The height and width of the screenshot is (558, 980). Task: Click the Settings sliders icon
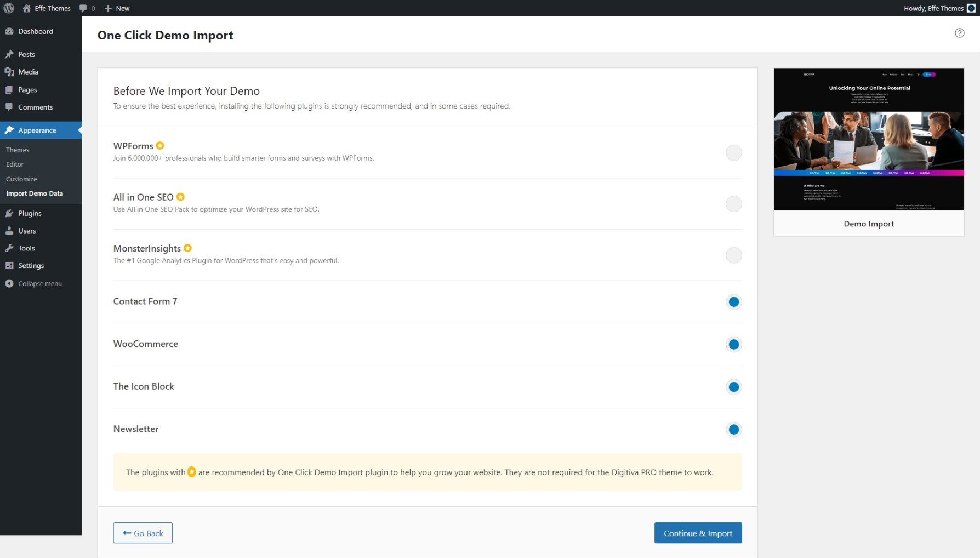coord(9,266)
